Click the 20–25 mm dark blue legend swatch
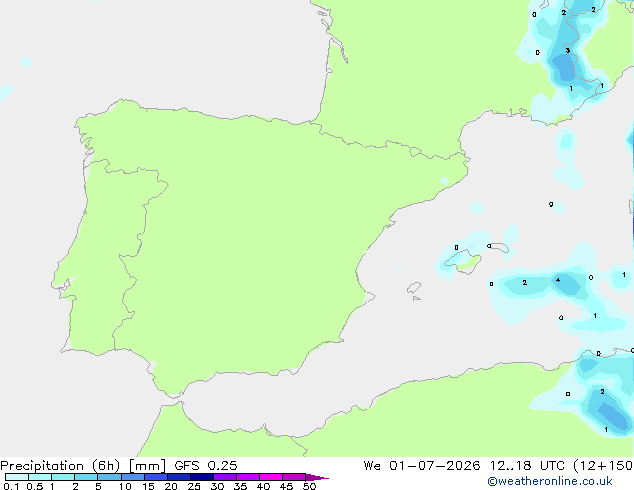Viewport: 634px width, 490px height. pyautogui.click(x=179, y=477)
